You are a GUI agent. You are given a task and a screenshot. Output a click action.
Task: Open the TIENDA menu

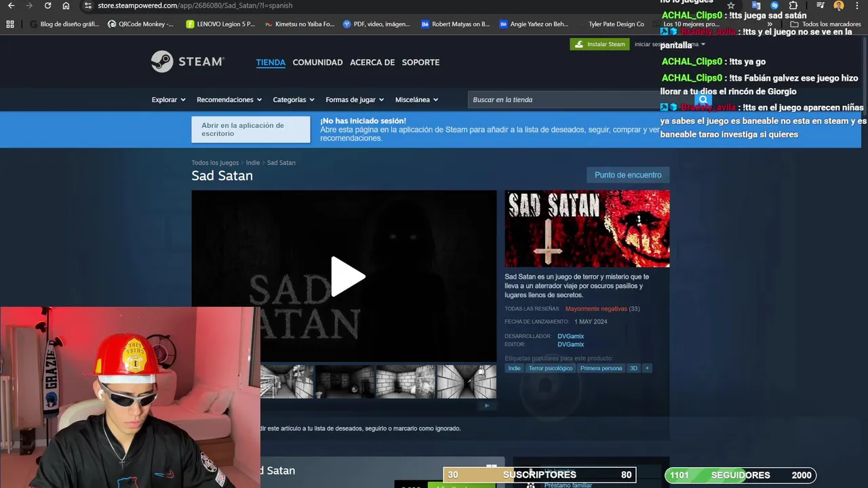tap(271, 62)
